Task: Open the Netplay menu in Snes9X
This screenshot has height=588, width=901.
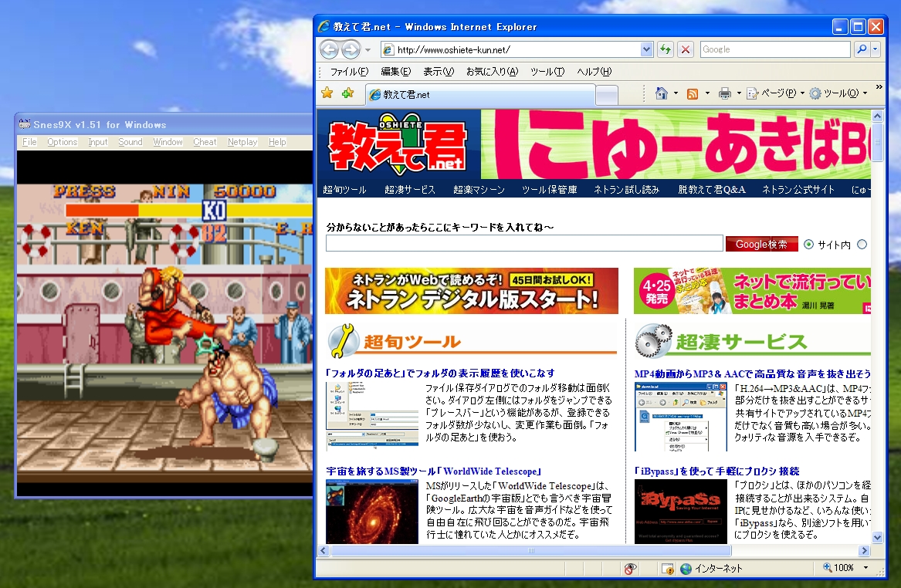Action: coord(242,142)
